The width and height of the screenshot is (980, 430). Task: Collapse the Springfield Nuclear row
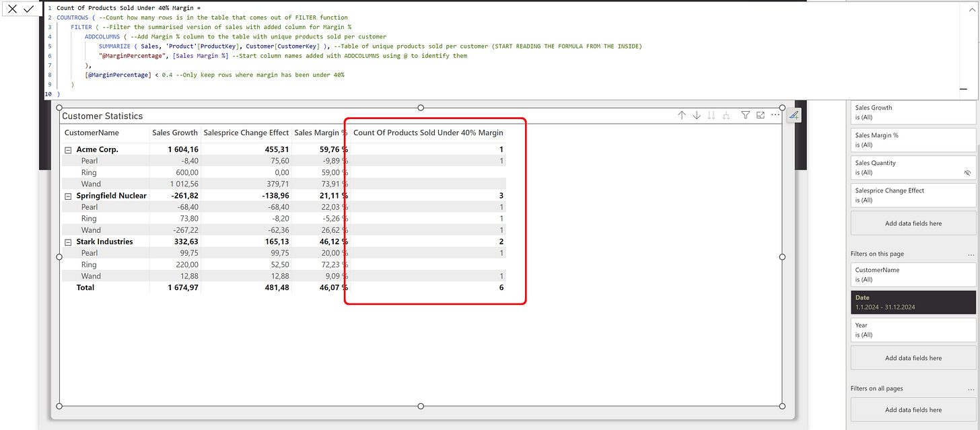pyautogui.click(x=68, y=196)
